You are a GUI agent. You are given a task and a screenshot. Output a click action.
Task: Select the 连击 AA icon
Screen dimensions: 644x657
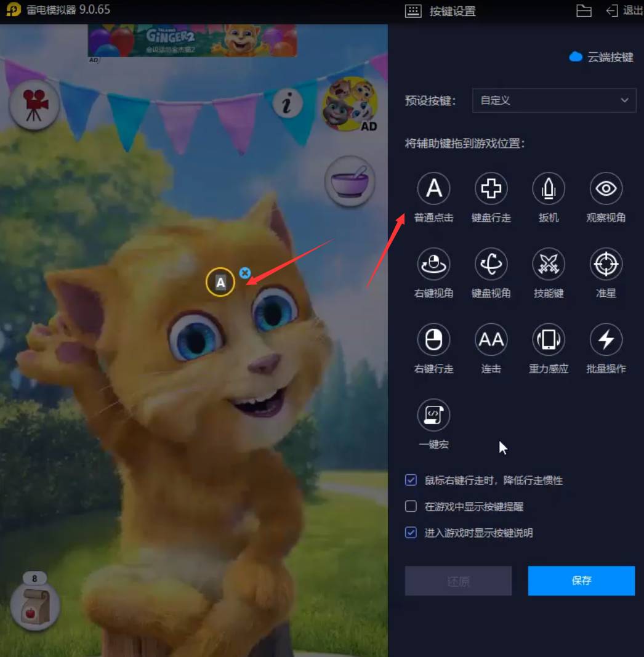491,339
